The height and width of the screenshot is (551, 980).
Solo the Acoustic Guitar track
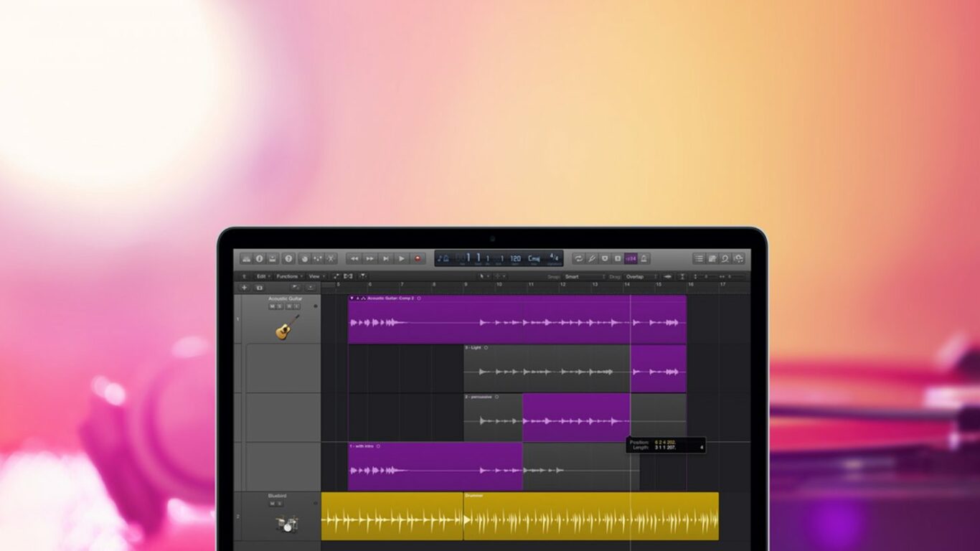pyautogui.click(x=280, y=306)
